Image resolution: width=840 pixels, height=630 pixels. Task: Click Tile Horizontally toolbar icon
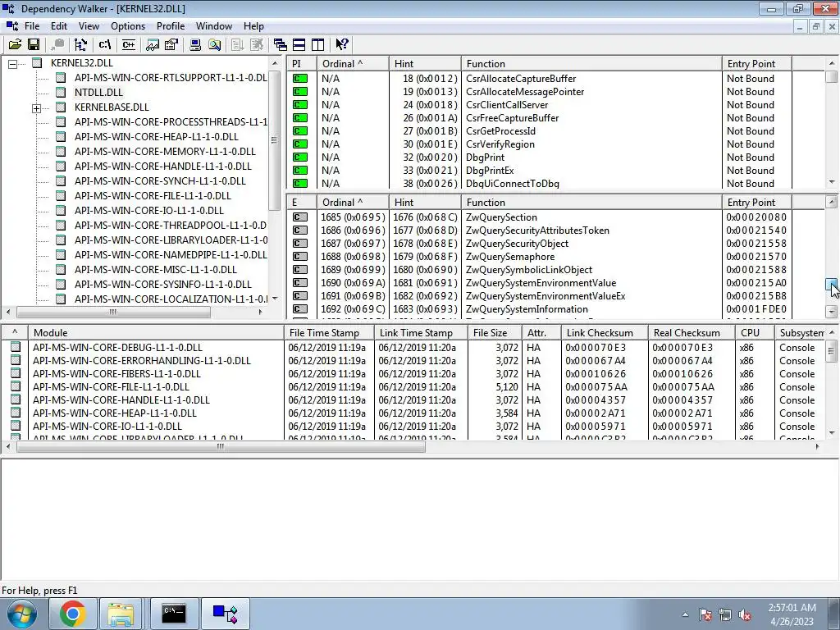299,44
